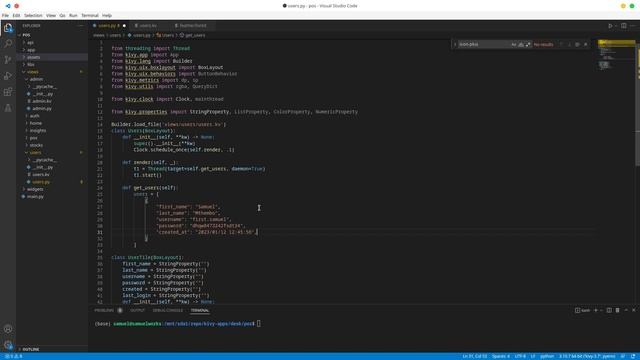Viewport: 640px width, 360px height.
Task: Open the Accounts icon in activity bar
Action: click(8, 329)
